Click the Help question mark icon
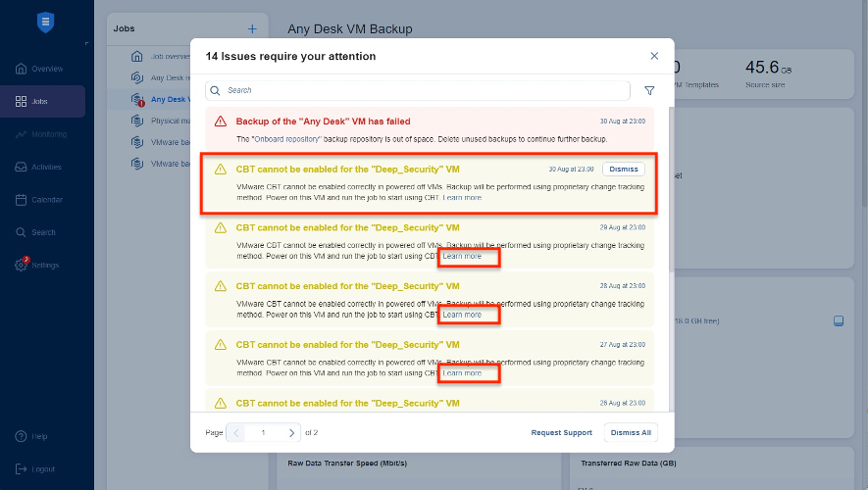 pyautogui.click(x=21, y=436)
